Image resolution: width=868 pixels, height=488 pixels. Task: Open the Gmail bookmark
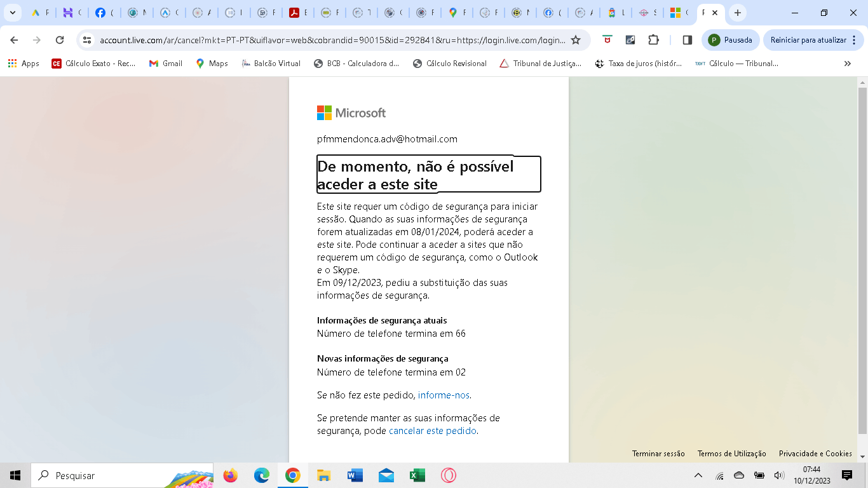166,64
